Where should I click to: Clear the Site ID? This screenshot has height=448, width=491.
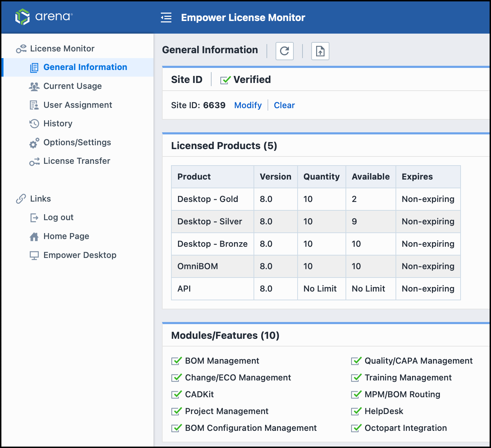pyautogui.click(x=284, y=105)
